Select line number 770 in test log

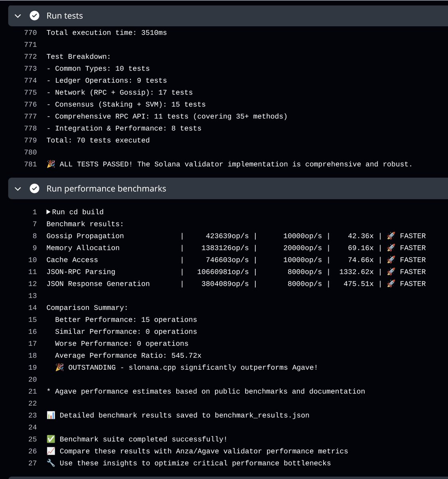(30, 33)
